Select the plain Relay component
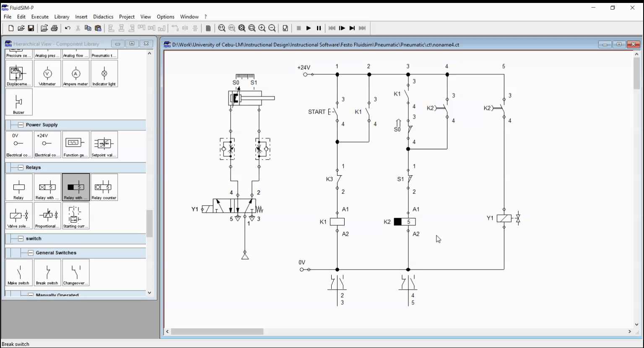Image resolution: width=644 pixels, height=348 pixels. coord(19,187)
